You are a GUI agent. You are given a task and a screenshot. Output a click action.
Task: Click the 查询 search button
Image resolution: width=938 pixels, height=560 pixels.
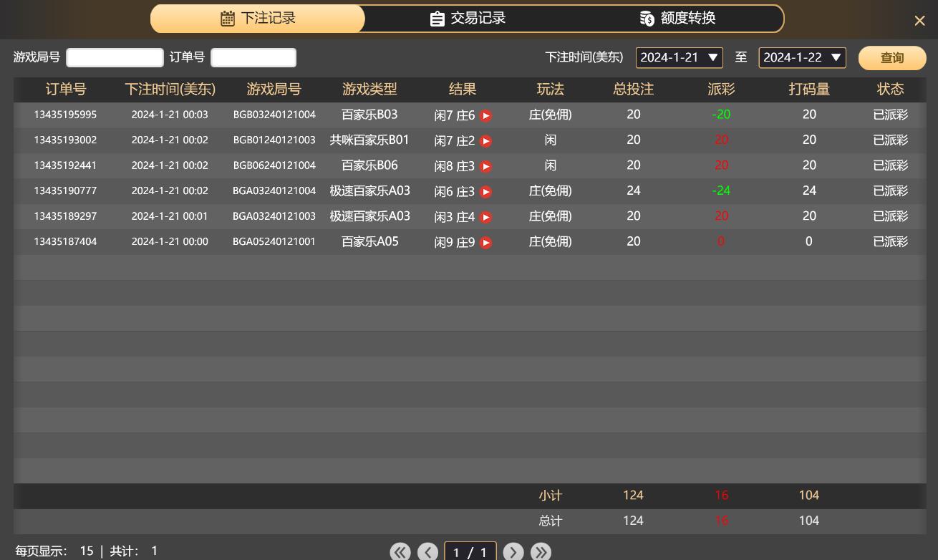click(x=892, y=58)
